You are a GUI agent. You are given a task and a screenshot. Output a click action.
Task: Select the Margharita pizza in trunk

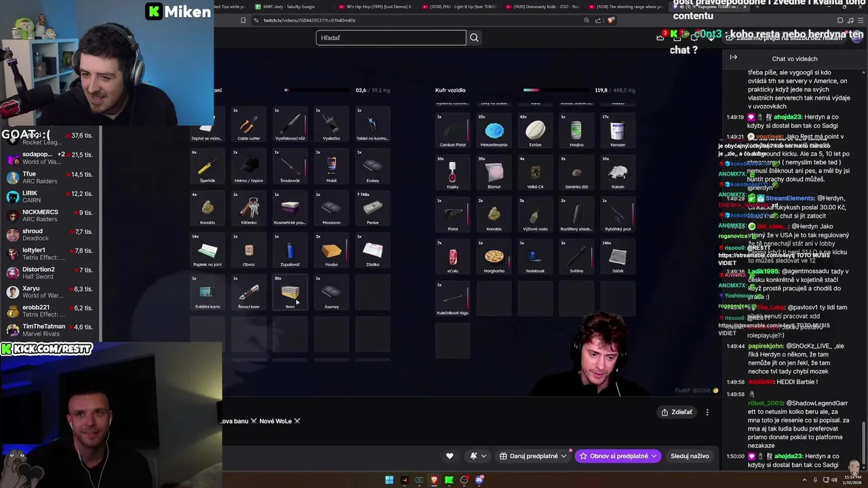pos(494,256)
